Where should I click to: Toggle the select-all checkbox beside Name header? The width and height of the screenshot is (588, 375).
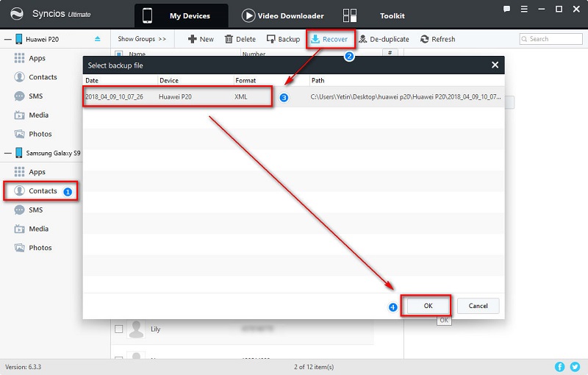point(119,54)
